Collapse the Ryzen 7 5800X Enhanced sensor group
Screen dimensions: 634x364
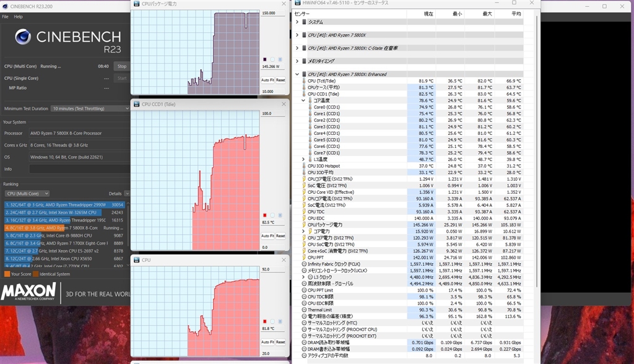click(x=297, y=74)
